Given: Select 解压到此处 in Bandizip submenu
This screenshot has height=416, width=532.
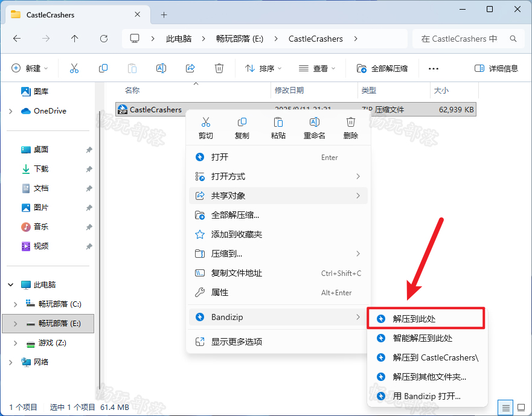Looking at the screenshot, I should click(x=426, y=319).
